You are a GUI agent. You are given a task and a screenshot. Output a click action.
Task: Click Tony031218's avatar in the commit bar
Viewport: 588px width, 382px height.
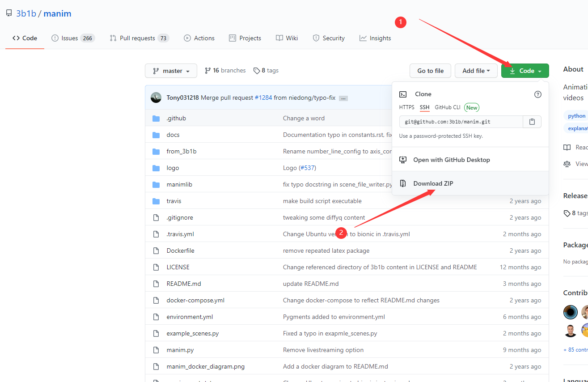tap(156, 98)
